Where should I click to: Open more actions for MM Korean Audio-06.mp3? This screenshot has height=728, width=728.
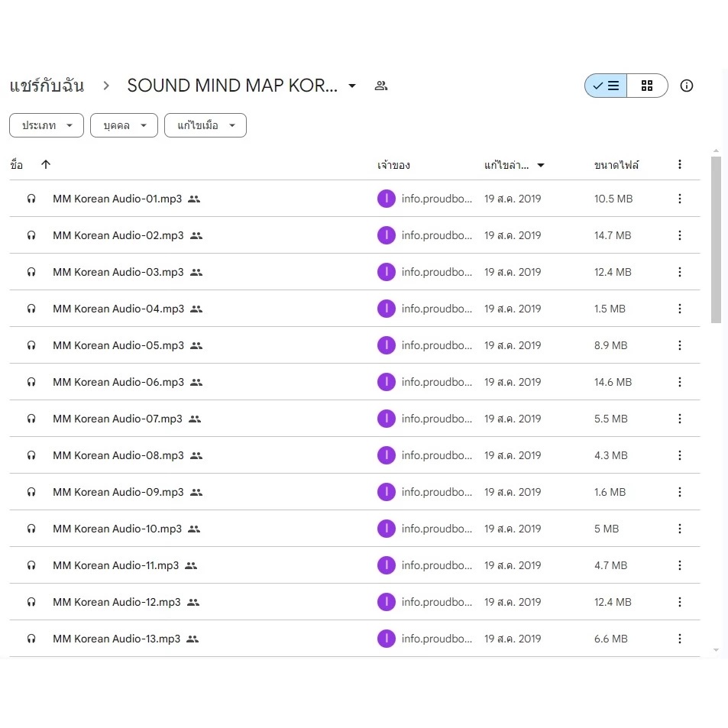click(x=679, y=382)
